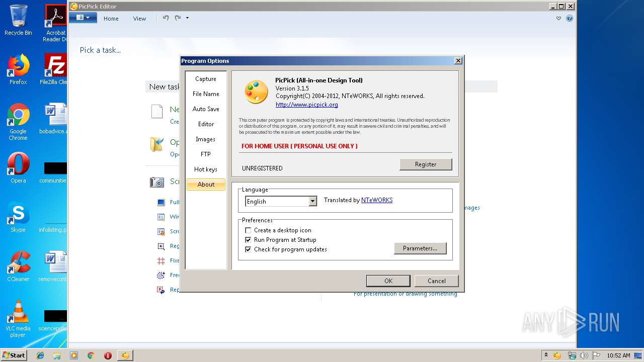
Task: Open the Skype desktop shortcut
Action: 18,217
